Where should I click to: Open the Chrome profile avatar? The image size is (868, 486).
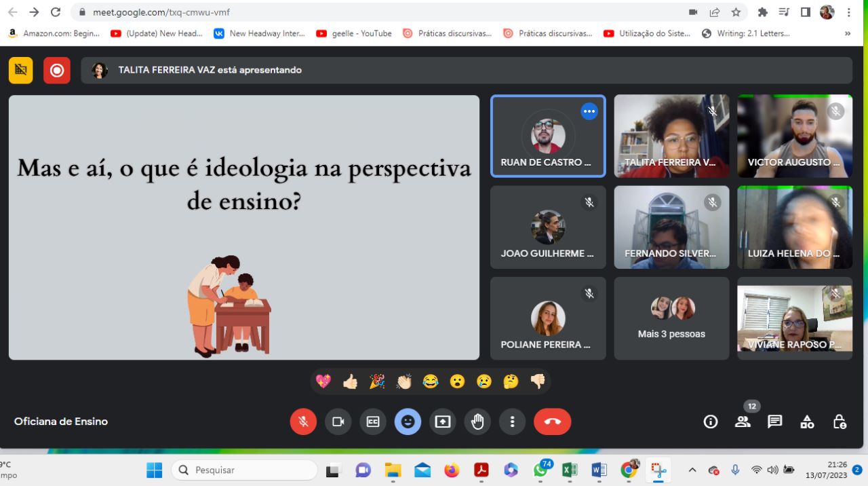pyautogui.click(x=827, y=12)
